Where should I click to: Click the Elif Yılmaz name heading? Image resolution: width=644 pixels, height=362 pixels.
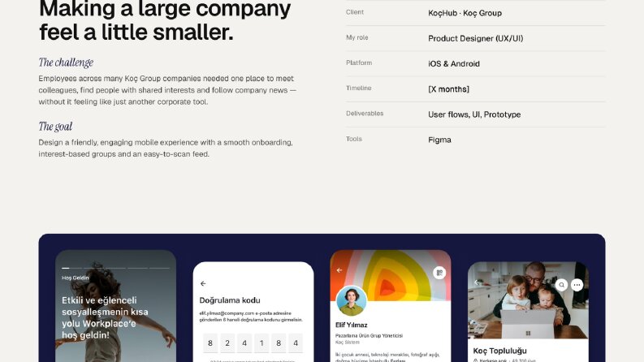point(351,325)
